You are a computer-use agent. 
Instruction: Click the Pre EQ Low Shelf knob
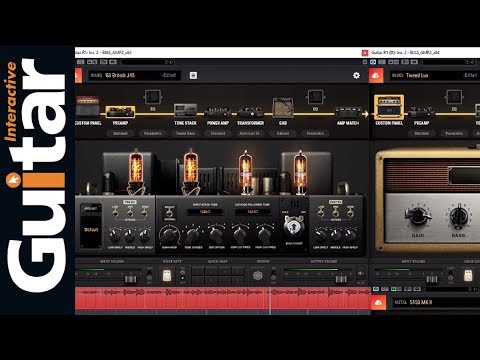[115, 235]
